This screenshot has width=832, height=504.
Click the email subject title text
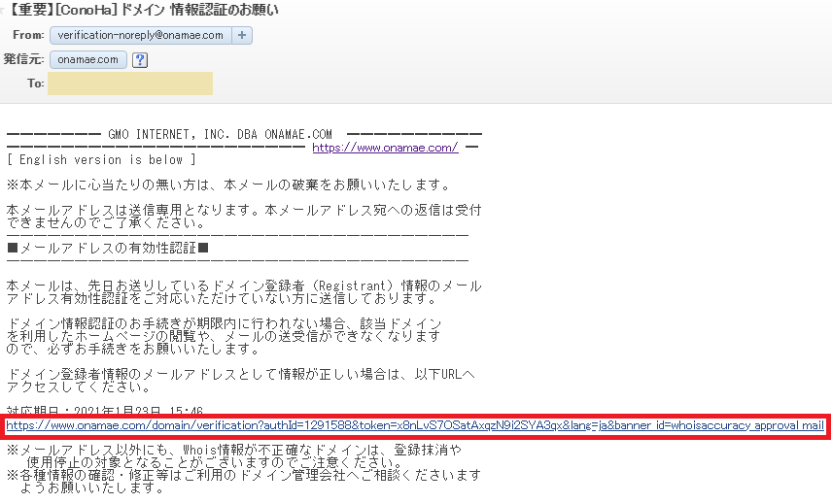pyautogui.click(x=143, y=10)
